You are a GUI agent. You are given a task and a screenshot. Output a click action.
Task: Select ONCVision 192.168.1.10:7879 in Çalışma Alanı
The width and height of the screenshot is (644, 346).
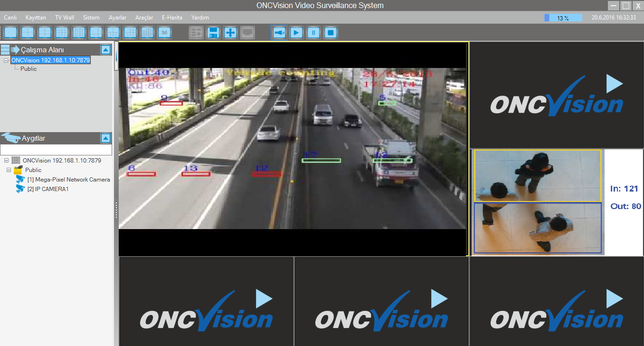point(50,60)
